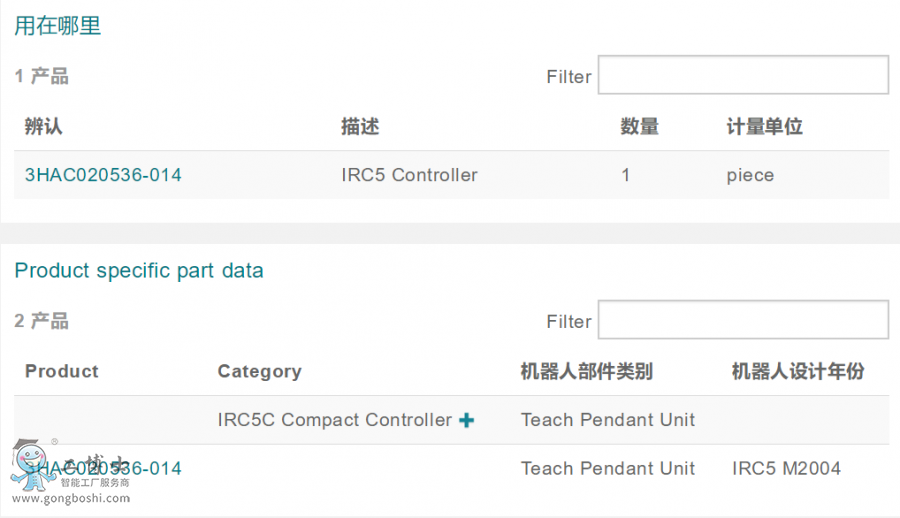Click the 用在哪里 section heading
The width and height of the screenshot is (900, 518).
57,26
